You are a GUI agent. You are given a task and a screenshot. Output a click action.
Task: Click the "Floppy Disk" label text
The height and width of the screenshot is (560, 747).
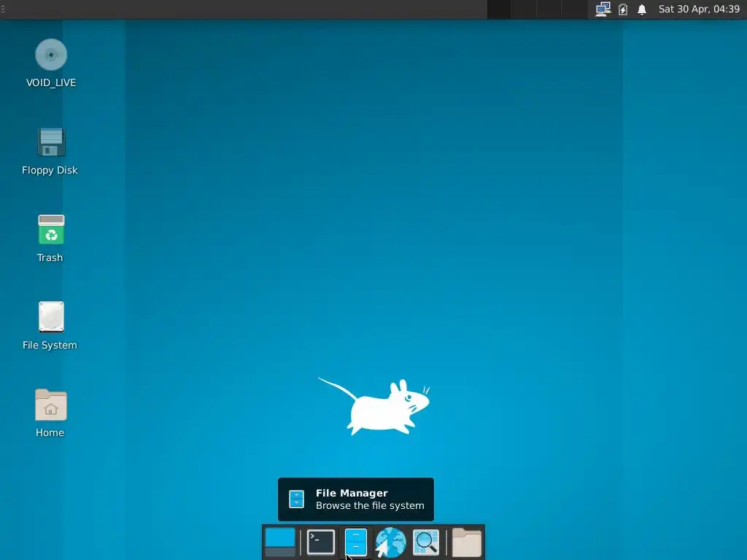(x=50, y=170)
